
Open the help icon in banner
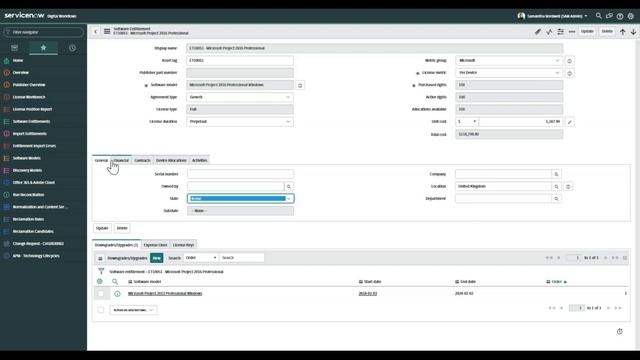(x=620, y=16)
